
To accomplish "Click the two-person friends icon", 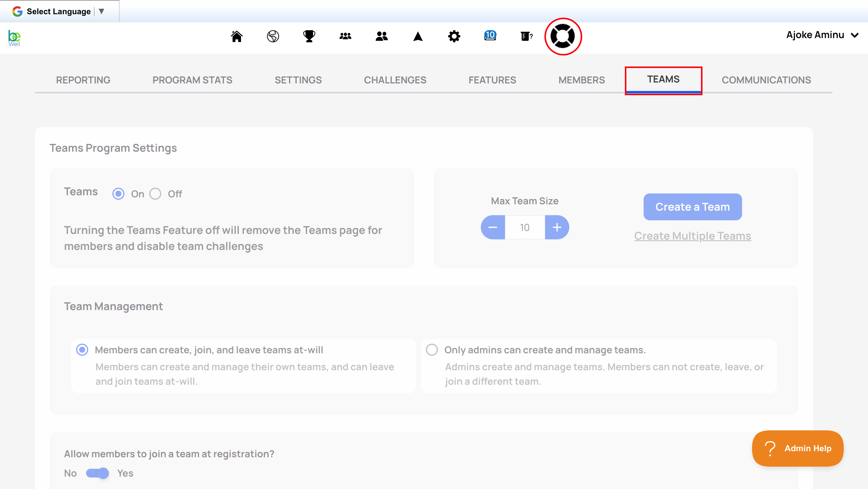I will [x=382, y=36].
